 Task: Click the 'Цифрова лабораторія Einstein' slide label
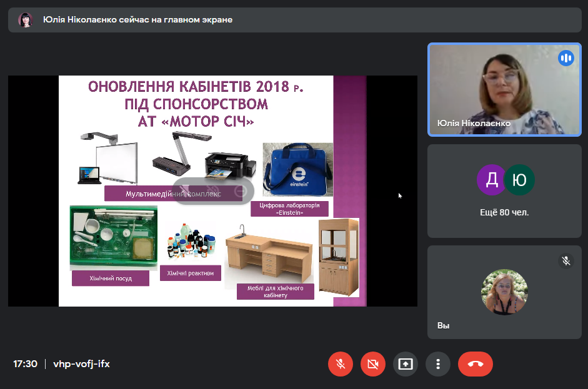pyautogui.click(x=289, y=209)
